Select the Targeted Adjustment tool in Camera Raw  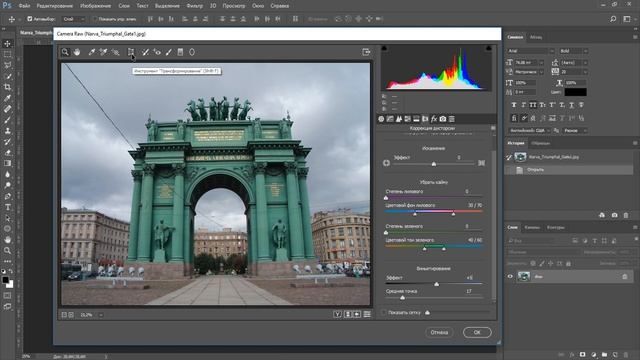[116, 52]
